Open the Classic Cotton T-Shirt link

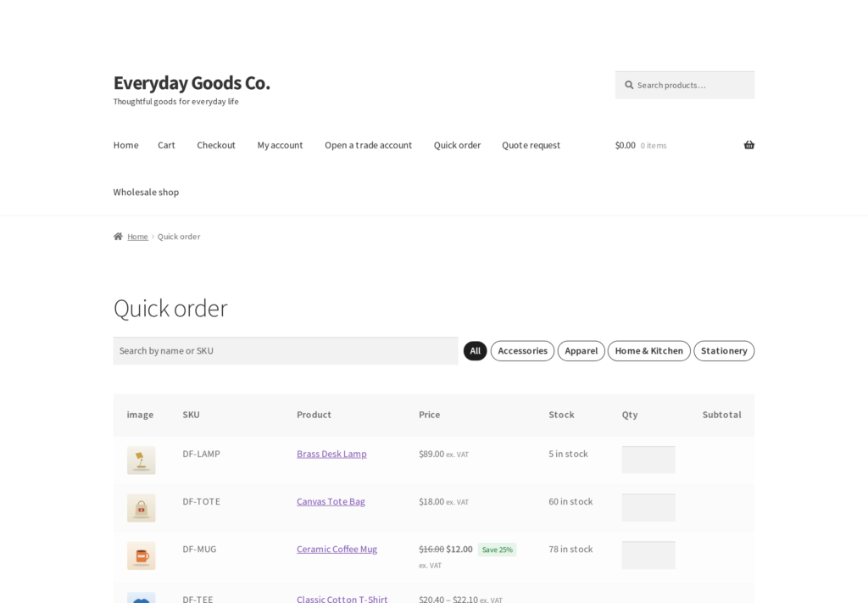pyautogui.click(x=342, y=599)
